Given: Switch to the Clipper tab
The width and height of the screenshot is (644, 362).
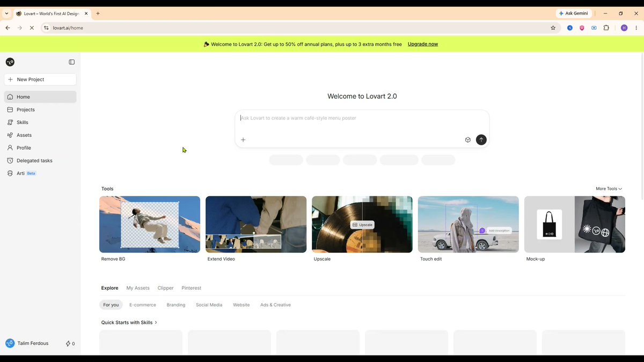Looking at the screenshot, I should [x=165, y=288].
